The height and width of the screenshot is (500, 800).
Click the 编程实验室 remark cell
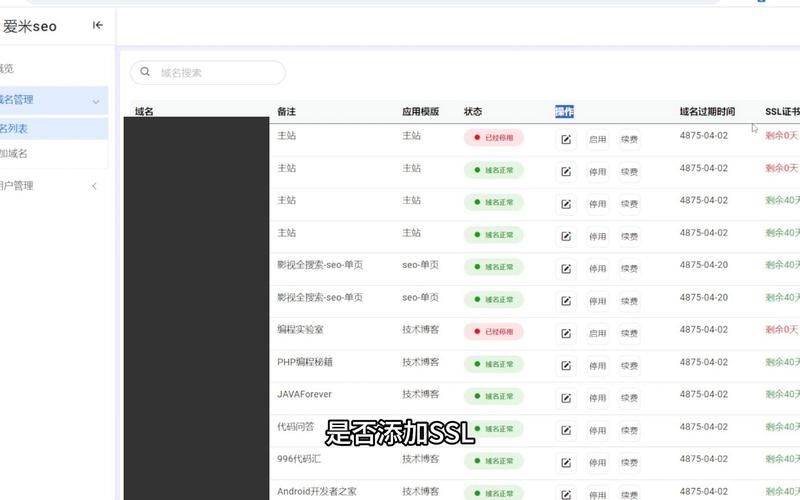(300, 330)
